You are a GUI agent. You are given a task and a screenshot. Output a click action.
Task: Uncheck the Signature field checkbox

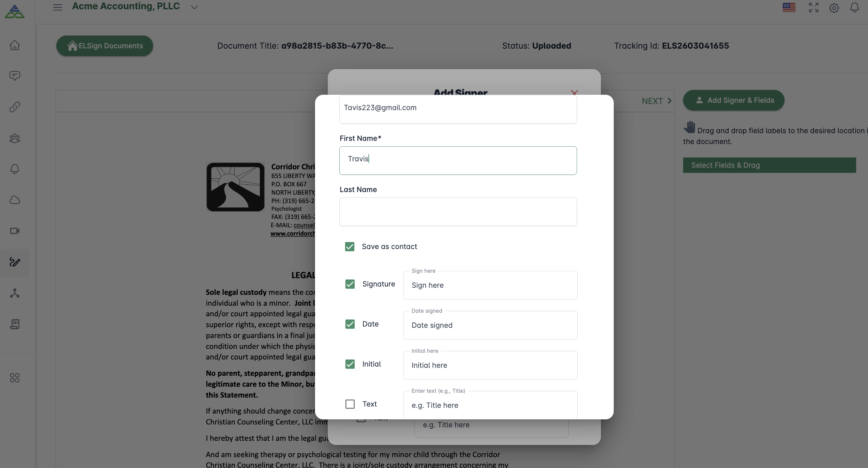click(x=350, y=284)
